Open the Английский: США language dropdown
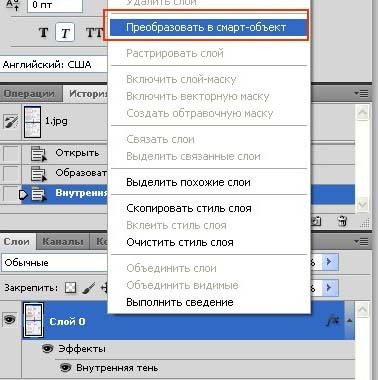 pyautogui.click(x=54, y=64)
